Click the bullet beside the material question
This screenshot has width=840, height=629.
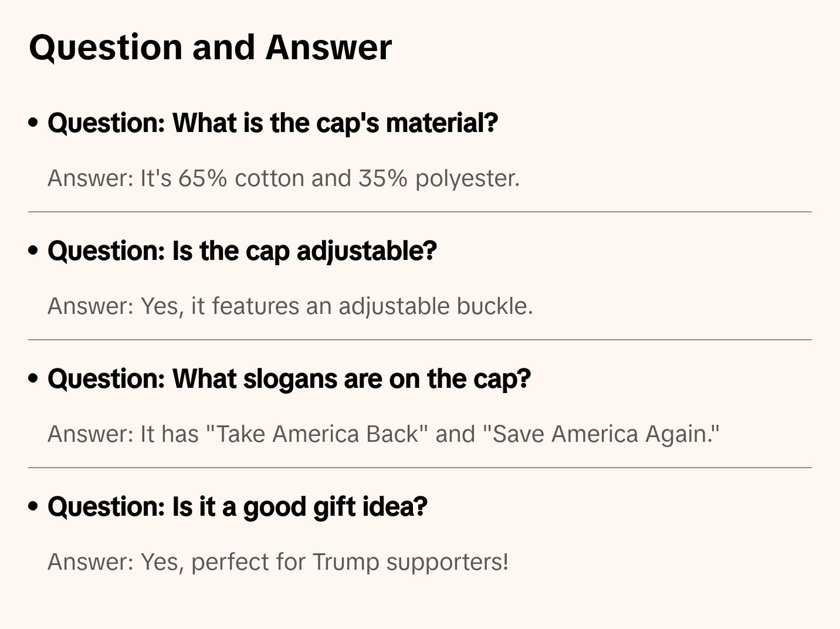(33, 123)
